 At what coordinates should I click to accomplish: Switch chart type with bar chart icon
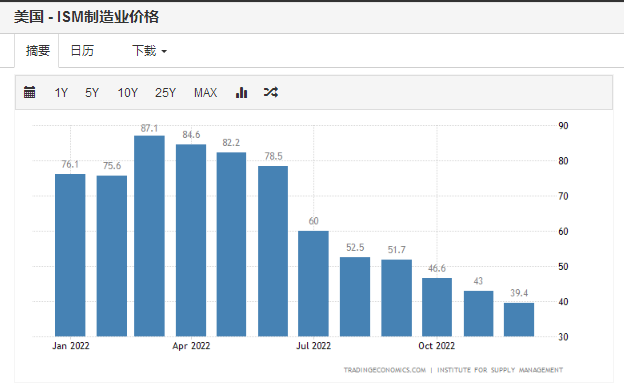tap(242, 92)
